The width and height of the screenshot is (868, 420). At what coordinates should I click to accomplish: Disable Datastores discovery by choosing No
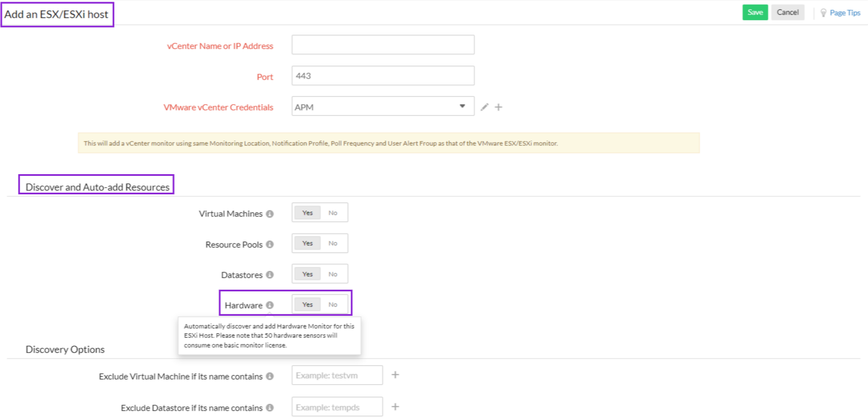[333, 275]
